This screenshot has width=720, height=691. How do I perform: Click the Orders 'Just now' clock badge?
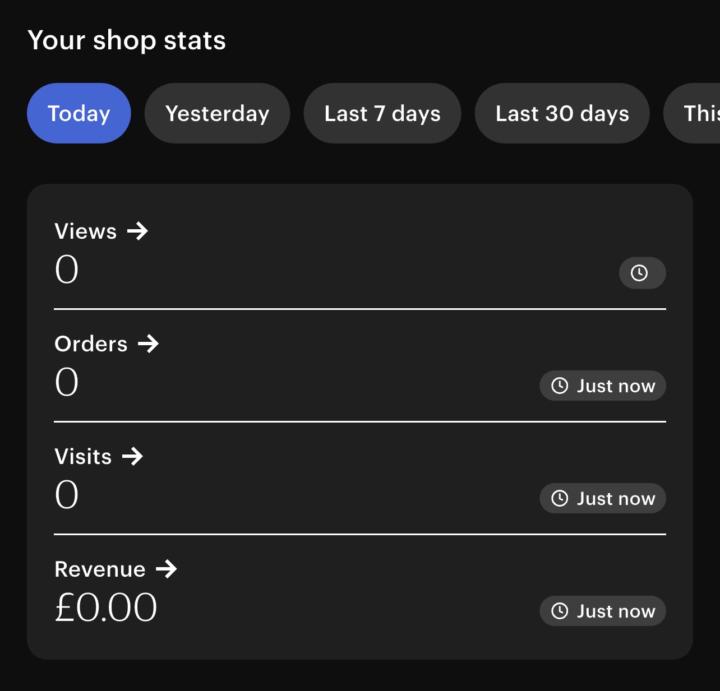click(x=603, y=386)
